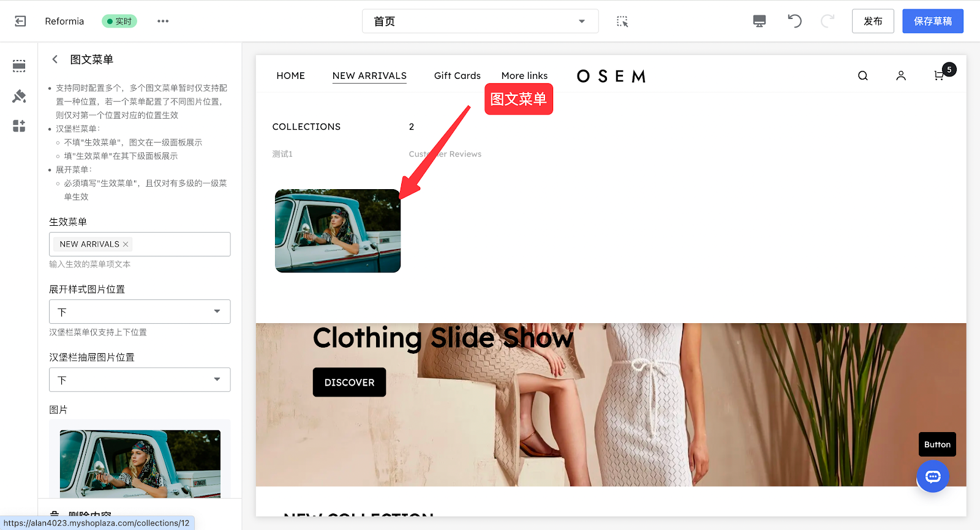The width and height of the screenshot is (980, 530).
Task: Open the 首页 page selector dropdown
Action: coord(480,21)
